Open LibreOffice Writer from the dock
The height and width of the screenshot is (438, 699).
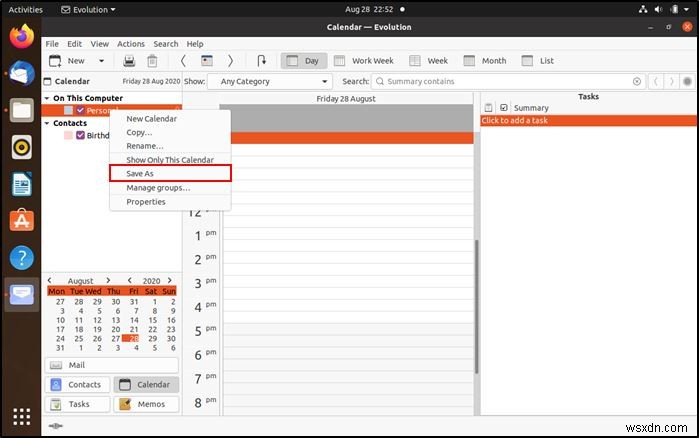[21, 184]
